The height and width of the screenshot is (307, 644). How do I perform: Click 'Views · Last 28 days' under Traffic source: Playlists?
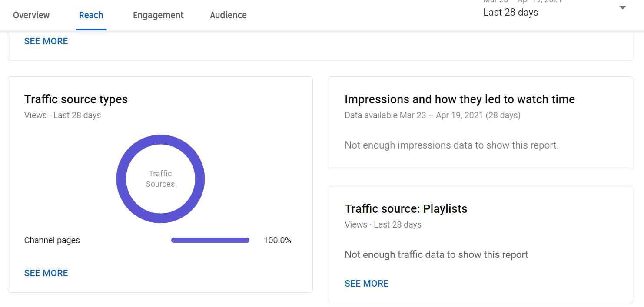[383, 224]
